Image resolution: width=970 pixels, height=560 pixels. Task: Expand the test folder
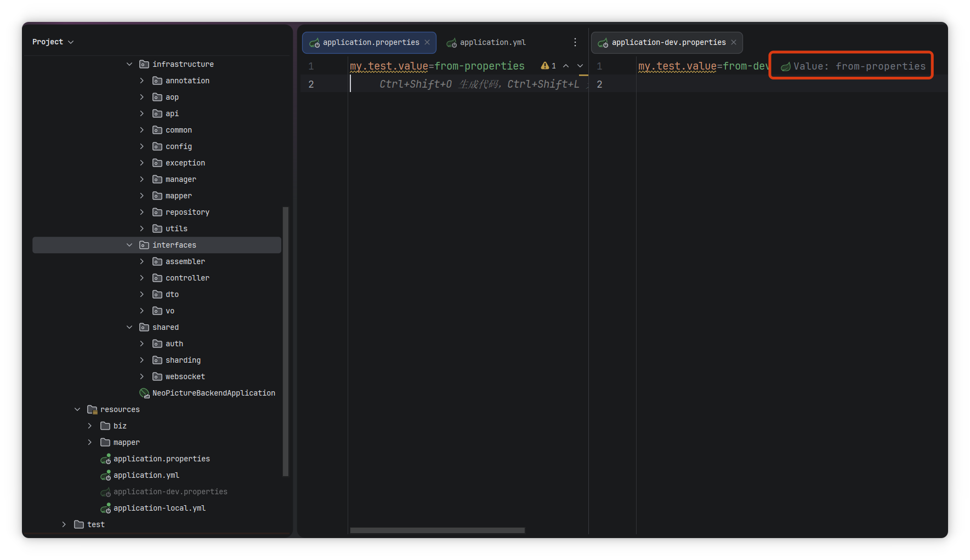64,524
